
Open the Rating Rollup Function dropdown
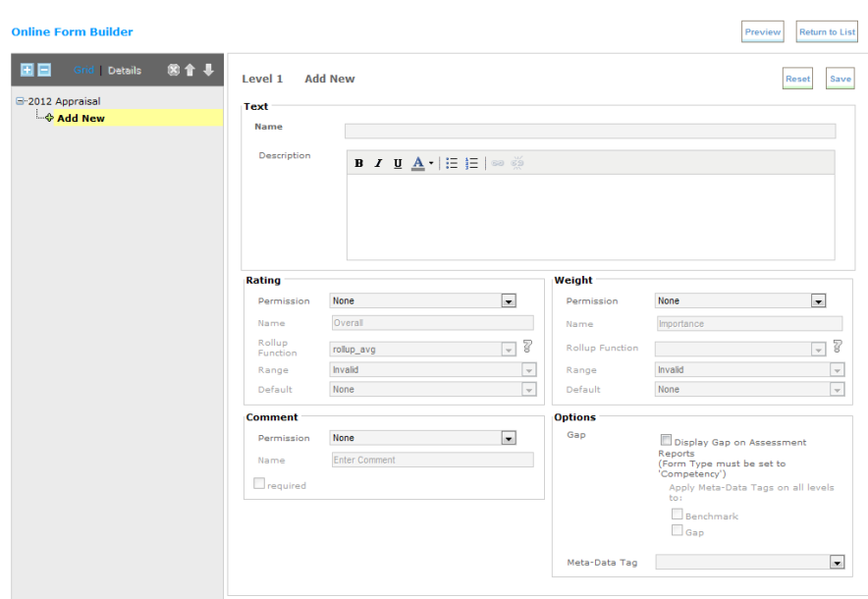(423, 350)
